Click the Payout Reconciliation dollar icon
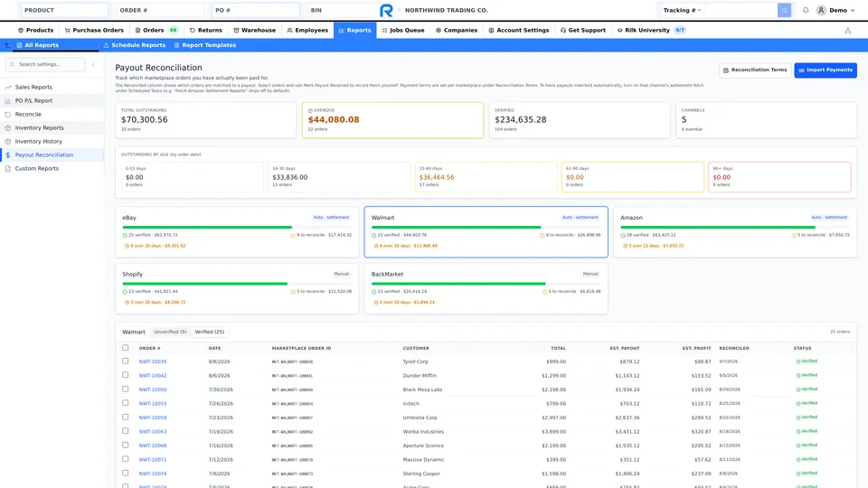 point(8,155)
